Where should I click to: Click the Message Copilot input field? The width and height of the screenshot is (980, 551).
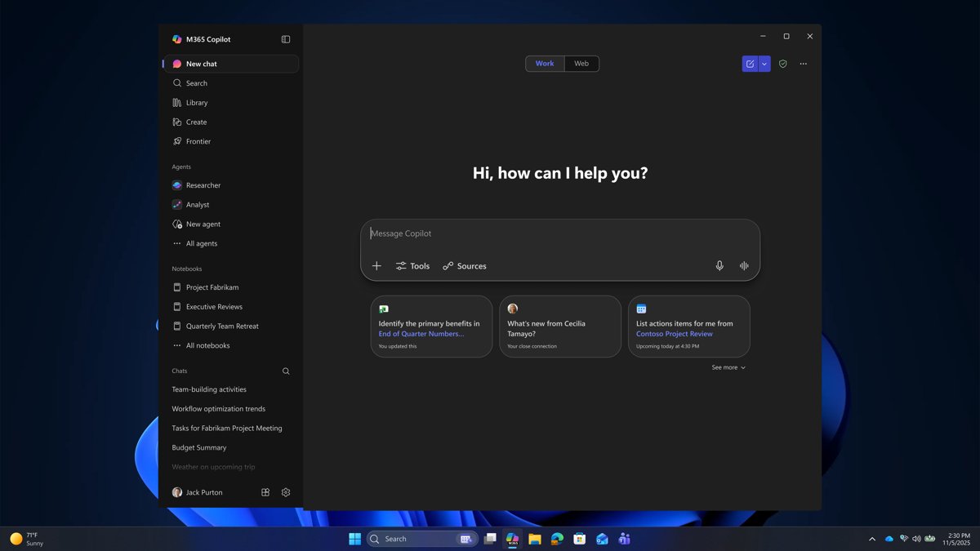pyautogui.click(x=560, y=233)
